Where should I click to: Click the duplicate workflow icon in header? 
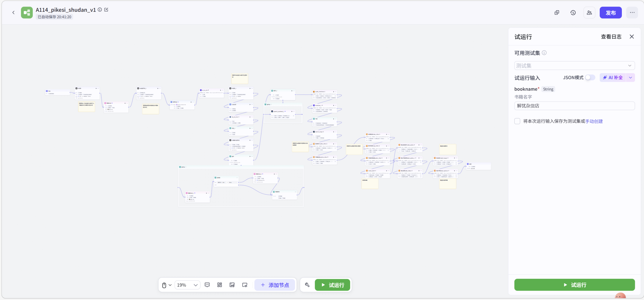557,13
